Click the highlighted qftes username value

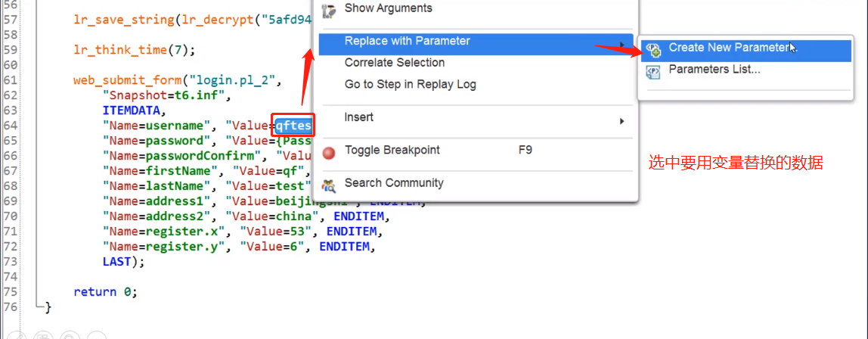click(295, 126)
